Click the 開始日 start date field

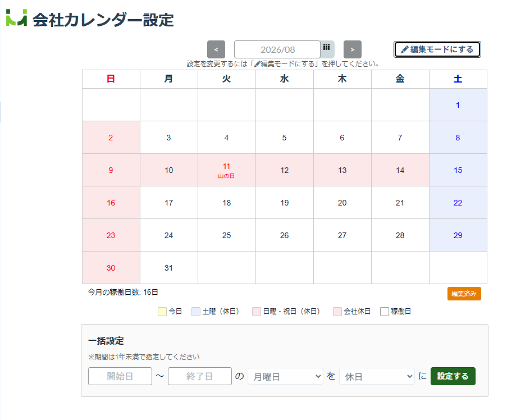[120, 376]
